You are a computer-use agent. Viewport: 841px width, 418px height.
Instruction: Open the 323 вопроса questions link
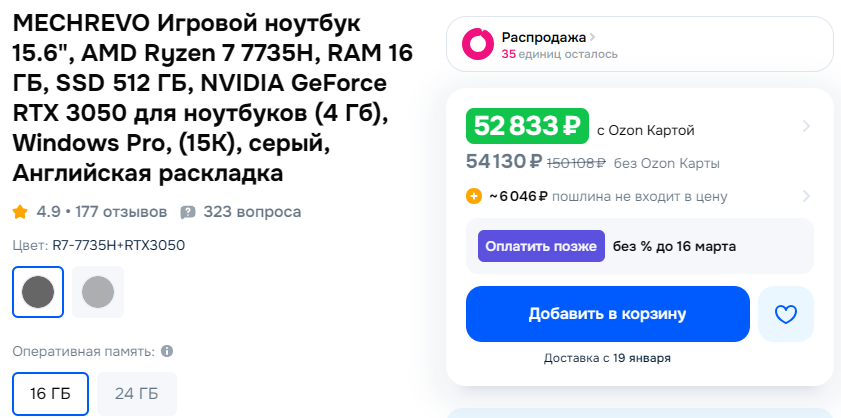tap(252, 212)
